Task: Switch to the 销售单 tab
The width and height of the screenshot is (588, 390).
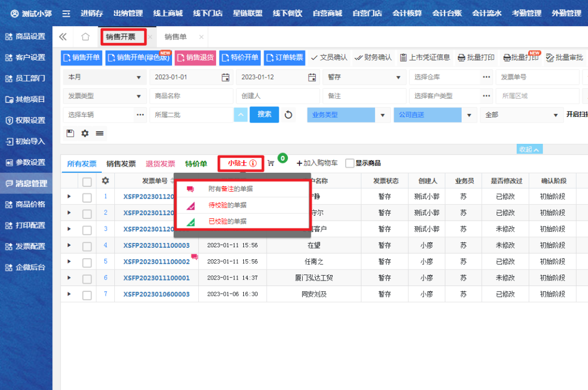Action: pos(175,37)
